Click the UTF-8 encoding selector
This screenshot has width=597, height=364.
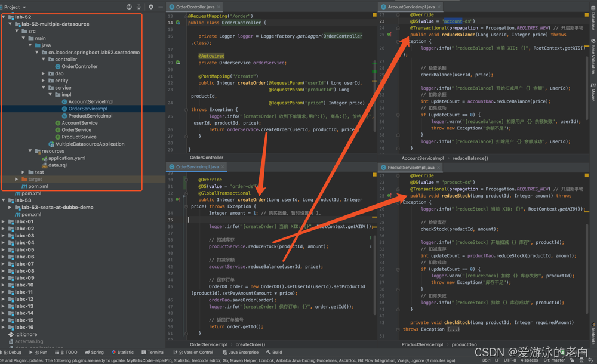pyautogui.click(x=510, y=360)
